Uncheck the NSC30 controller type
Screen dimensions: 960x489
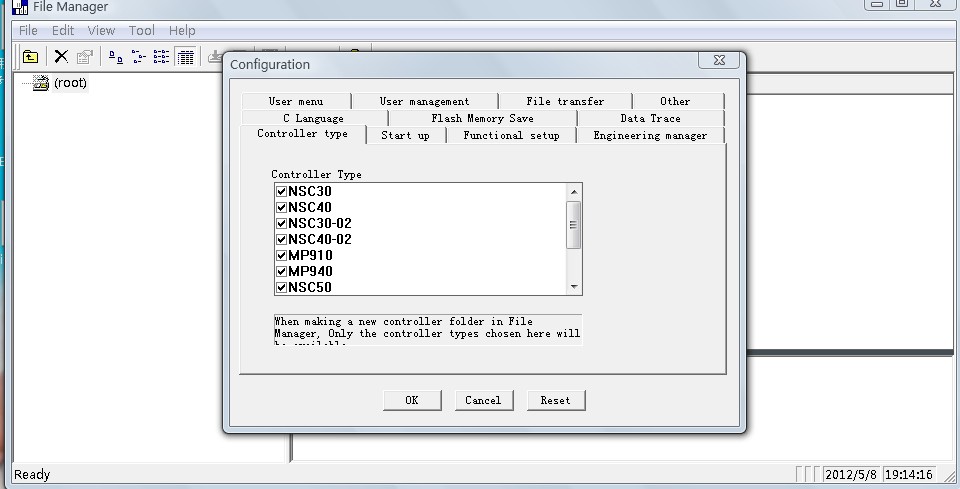pyautogui.click(x=281, y=191)
